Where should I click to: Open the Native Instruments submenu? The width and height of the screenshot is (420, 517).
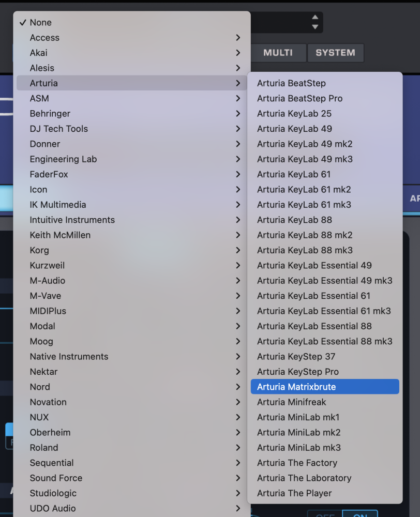tap(132, 356)
